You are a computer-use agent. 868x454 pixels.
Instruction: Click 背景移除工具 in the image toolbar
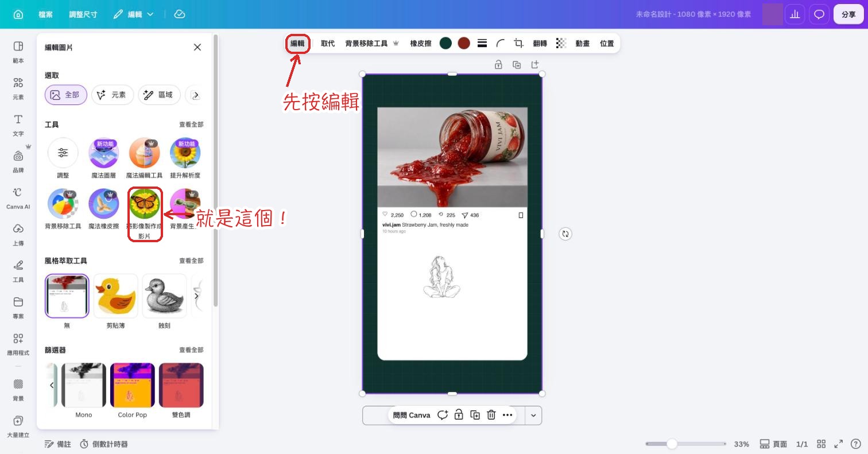click(x=372, y=43)
